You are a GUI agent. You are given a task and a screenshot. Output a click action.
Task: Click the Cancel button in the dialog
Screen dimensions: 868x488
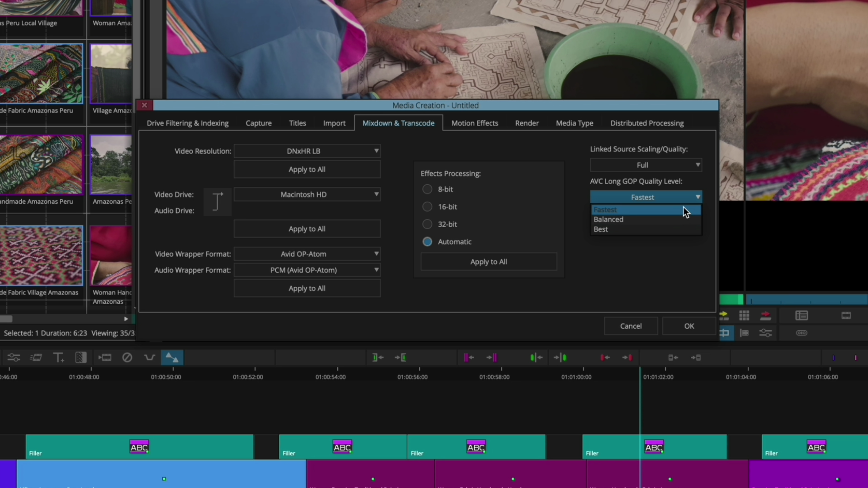click(631, 326)
